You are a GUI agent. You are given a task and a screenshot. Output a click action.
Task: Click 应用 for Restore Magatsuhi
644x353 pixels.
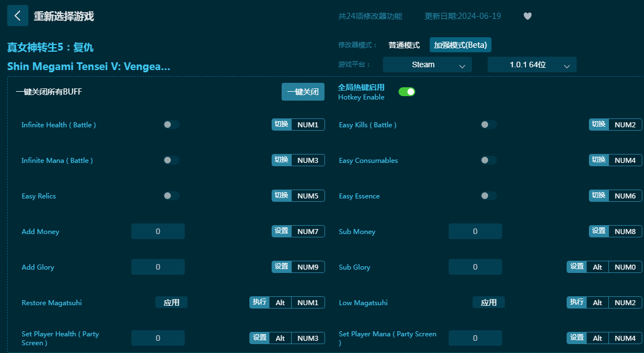(x=171, y=302)
